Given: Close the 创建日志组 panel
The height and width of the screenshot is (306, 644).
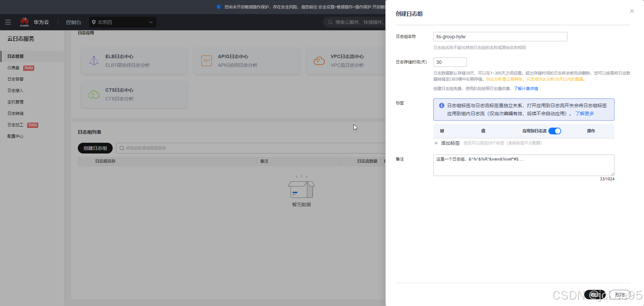Looking at the screenshot, I should point(632,11).
